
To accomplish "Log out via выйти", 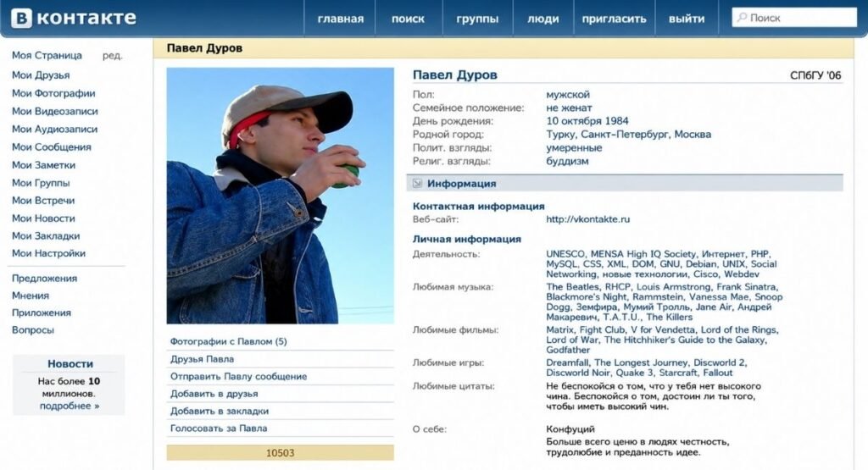I will click(687, 19).
